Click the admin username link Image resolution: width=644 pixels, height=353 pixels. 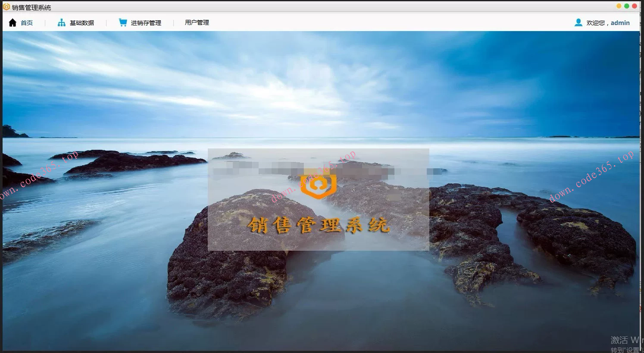pyautogui.click(x=620, y=22)
